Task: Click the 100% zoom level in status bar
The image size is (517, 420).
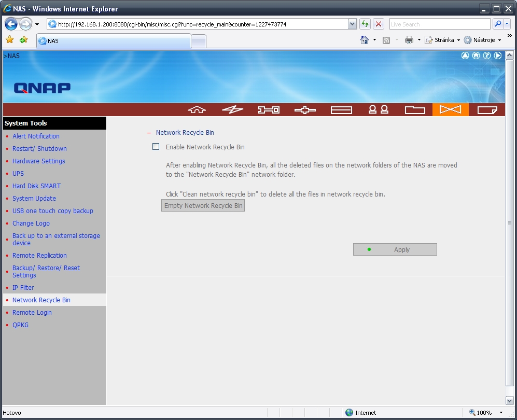Action: (x=481, y=412)
